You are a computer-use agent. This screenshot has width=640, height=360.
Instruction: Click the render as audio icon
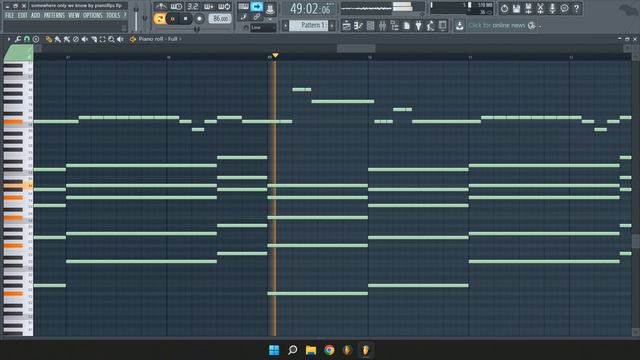pos(528,8)
